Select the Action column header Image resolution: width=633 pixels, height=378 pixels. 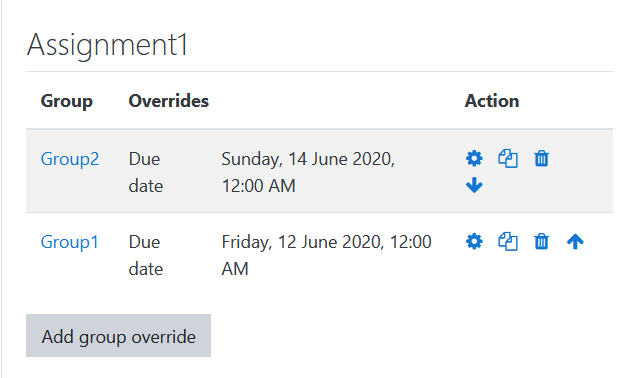tap(492, 101)
